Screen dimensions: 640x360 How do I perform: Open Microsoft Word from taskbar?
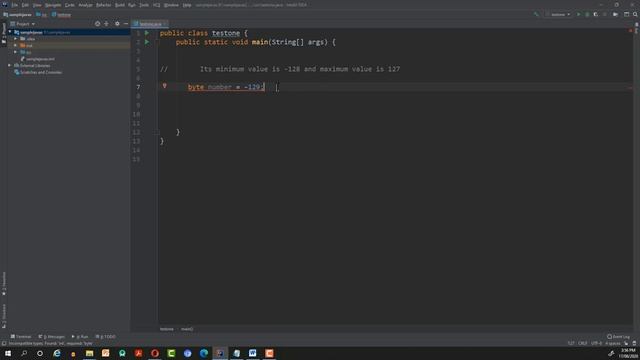tap(253, 353)
